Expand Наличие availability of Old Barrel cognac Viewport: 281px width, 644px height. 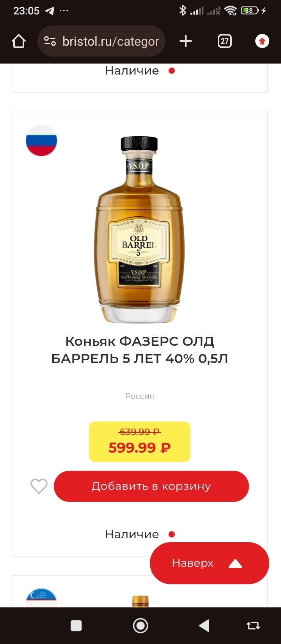click(x=140, y=534)
